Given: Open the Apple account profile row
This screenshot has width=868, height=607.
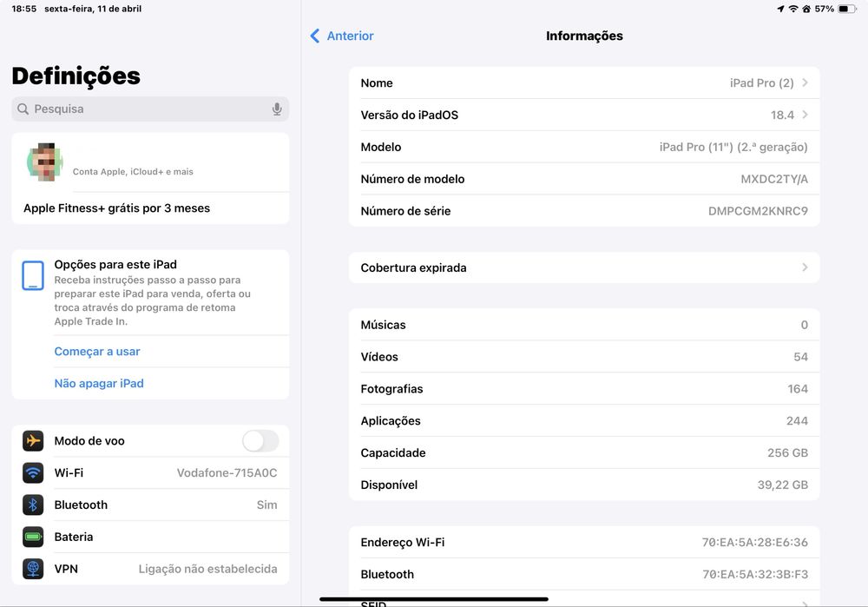Looking at the screenshot, I should 150,162.
